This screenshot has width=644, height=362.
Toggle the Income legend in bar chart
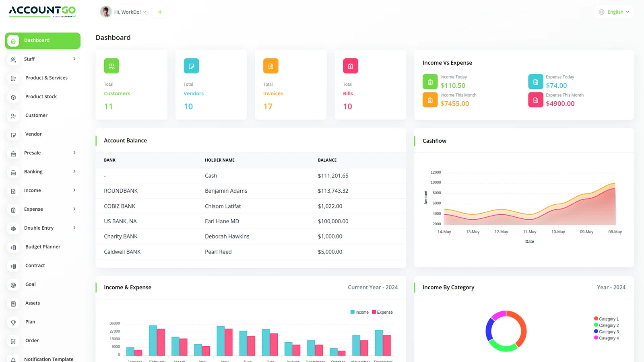(359, 312)
